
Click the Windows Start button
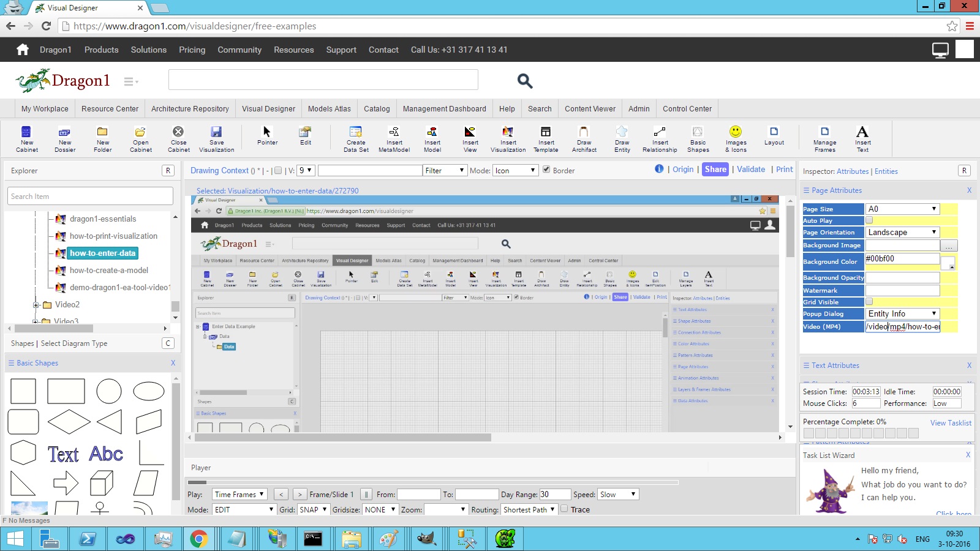[x=15, y=539]
